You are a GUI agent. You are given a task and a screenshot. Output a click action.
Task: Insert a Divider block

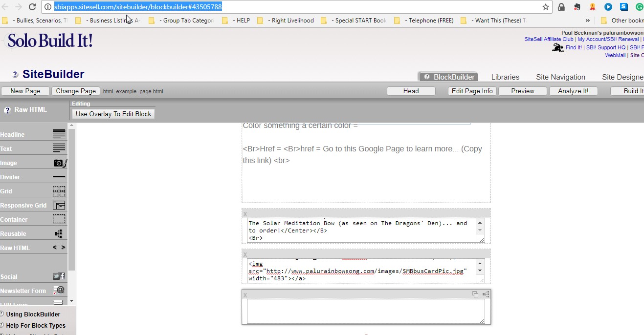[x=33, y=177]
